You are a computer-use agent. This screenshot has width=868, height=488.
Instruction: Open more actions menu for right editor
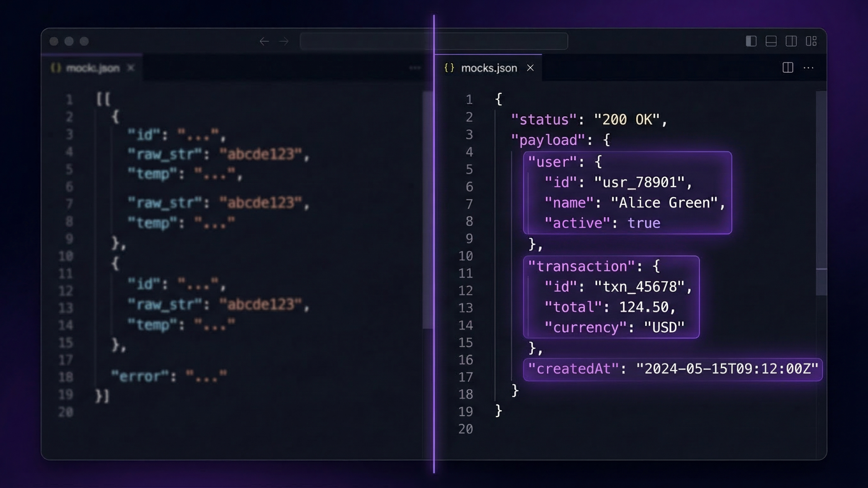point(808,68)
